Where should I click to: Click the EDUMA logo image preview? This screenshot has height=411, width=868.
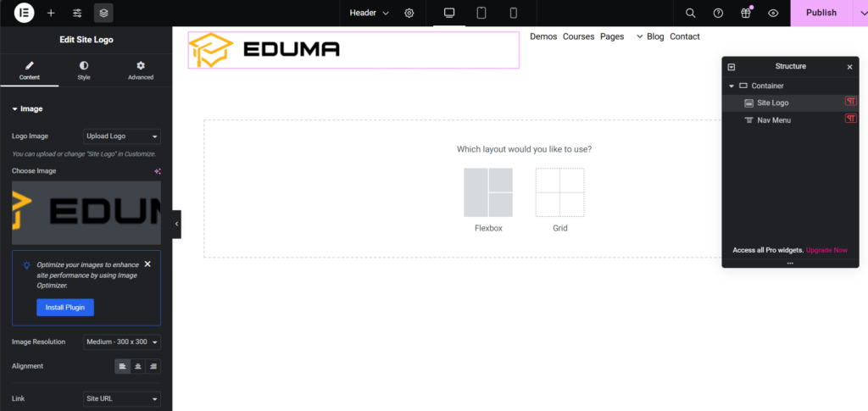(86, 213)
